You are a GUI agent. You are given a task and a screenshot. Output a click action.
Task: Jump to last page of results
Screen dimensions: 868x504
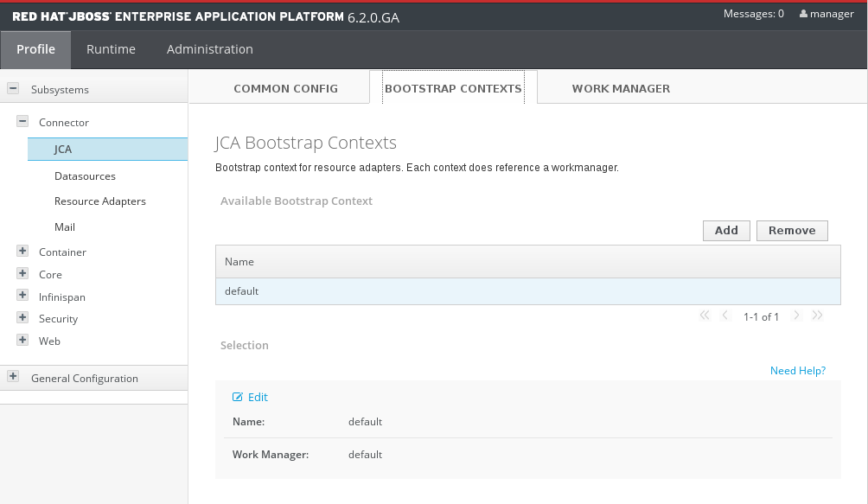[817, 316]
